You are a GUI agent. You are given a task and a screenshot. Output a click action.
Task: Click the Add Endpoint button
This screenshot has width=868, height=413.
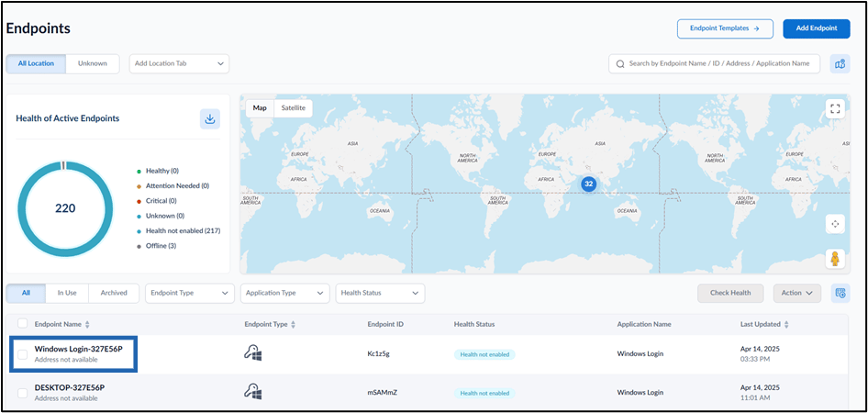coord(816,28)
